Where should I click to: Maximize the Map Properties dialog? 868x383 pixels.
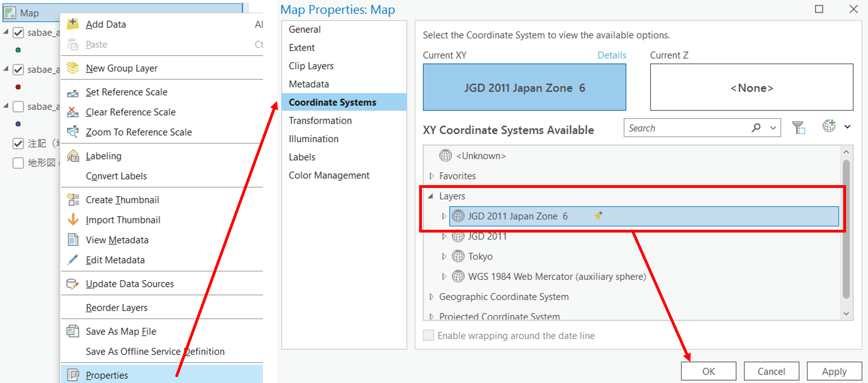(819, 9)
